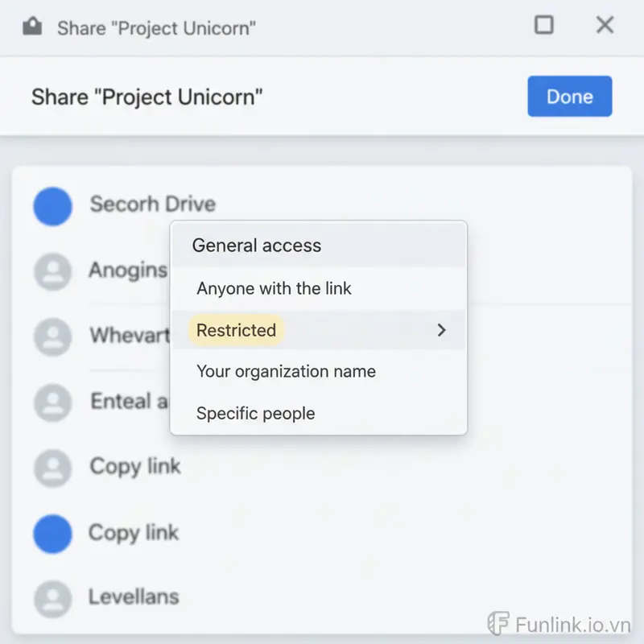
Task: Select Your organization name option
Action: coord(286,372)
